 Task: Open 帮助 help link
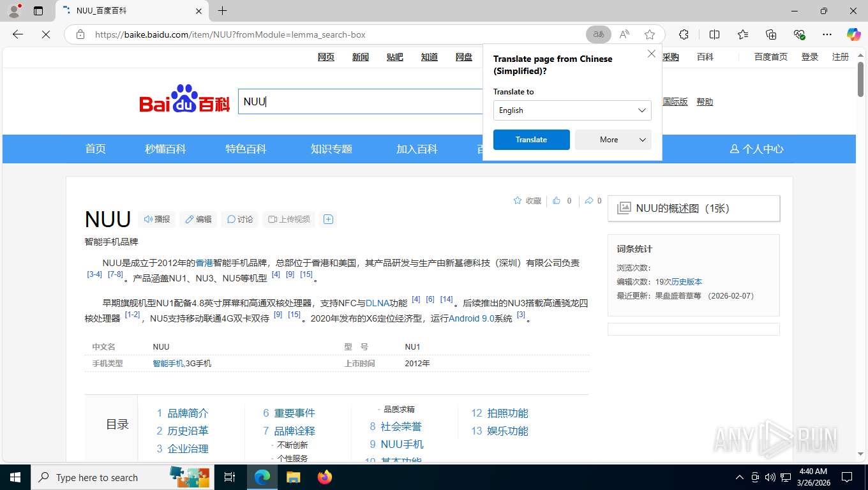pos(705,101)
